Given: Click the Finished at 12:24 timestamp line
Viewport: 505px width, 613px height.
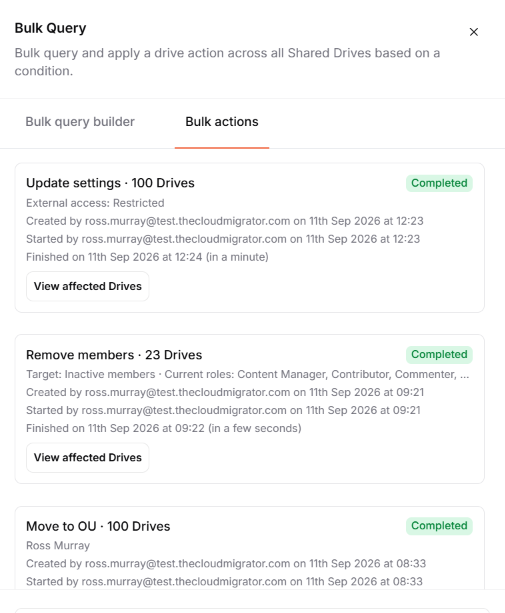Looking at the screenshot, I should click(147, 257).
